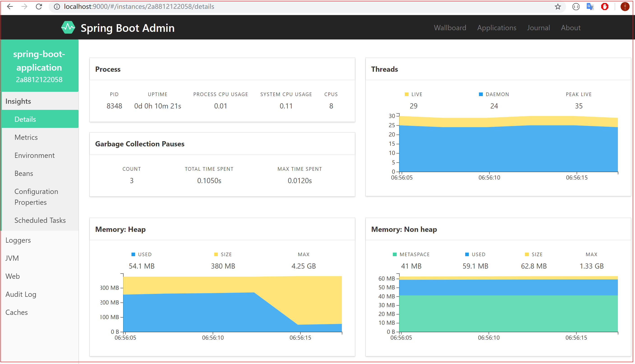Click the browser forward arrow

pos(24,7)
